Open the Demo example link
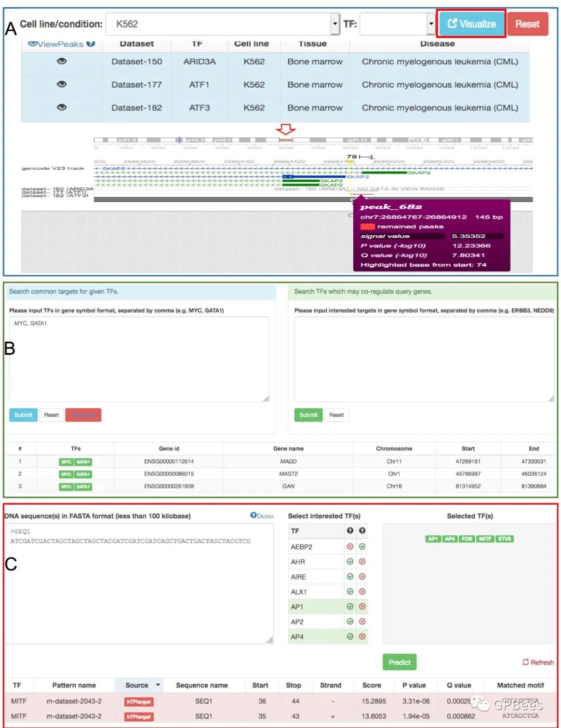The height and width of the screenshot is (728, 561). coord(262,516)
